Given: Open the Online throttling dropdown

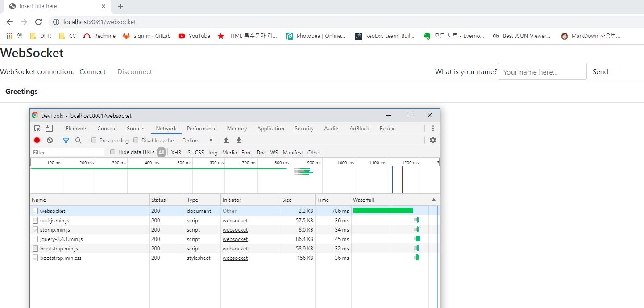Looking at the screenshot, I should click(197, 140).
